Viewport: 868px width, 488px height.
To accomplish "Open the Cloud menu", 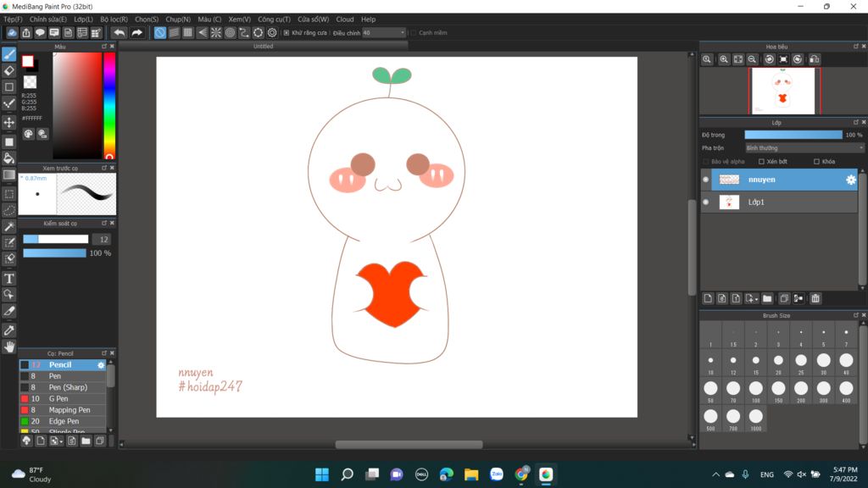I will point(345,19).
